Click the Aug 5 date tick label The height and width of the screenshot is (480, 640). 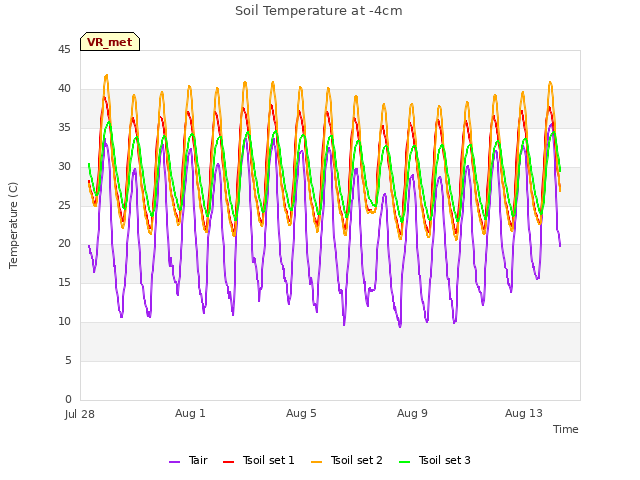(x=301, y=413)
